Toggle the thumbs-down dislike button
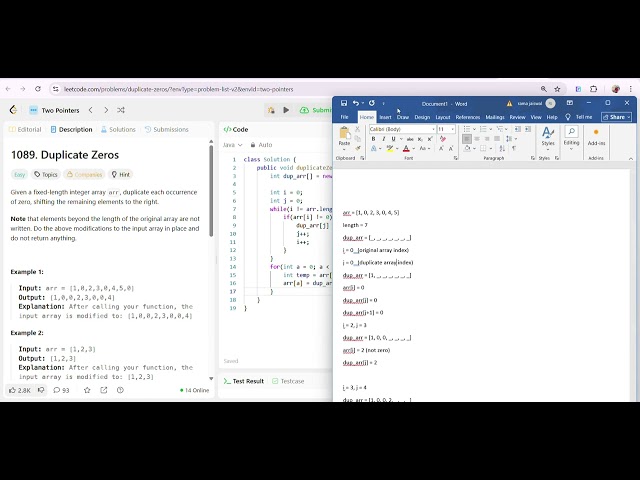Image resolution: width=640 pixels, height=480 pixels. (42, 390)
